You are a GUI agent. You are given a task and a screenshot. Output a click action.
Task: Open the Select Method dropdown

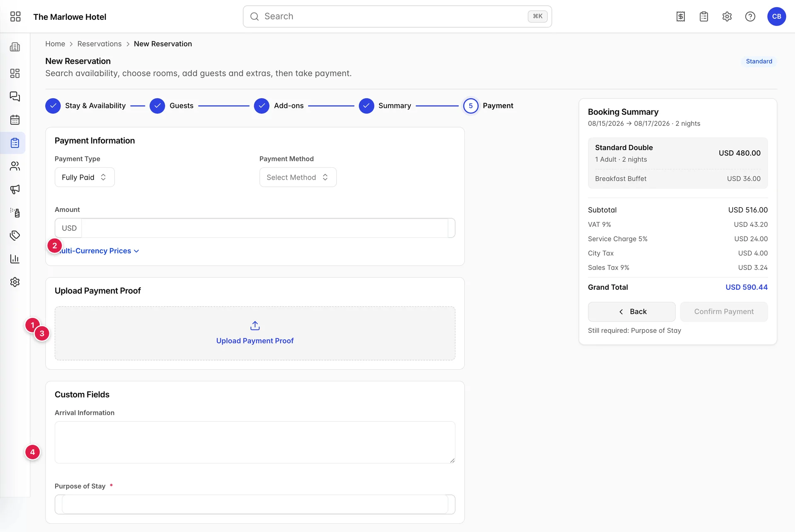point(298,177)
